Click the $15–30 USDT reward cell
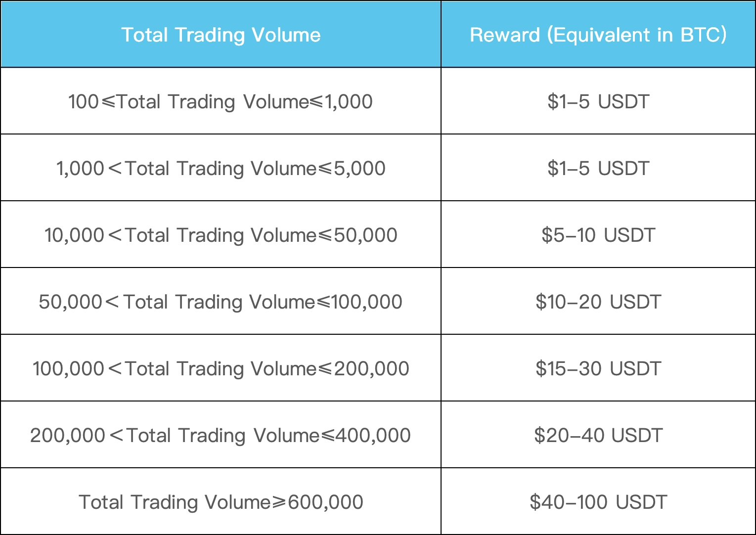Viewport: 756px width, 535px height. [x=598, y=368]
